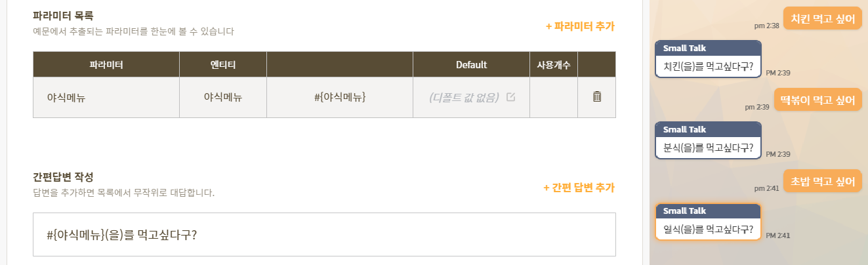Click the 파라미터 목록 section heading
The width and height of the screenshot is (868, 265).
pyautogui.click(x=63, y=16)
